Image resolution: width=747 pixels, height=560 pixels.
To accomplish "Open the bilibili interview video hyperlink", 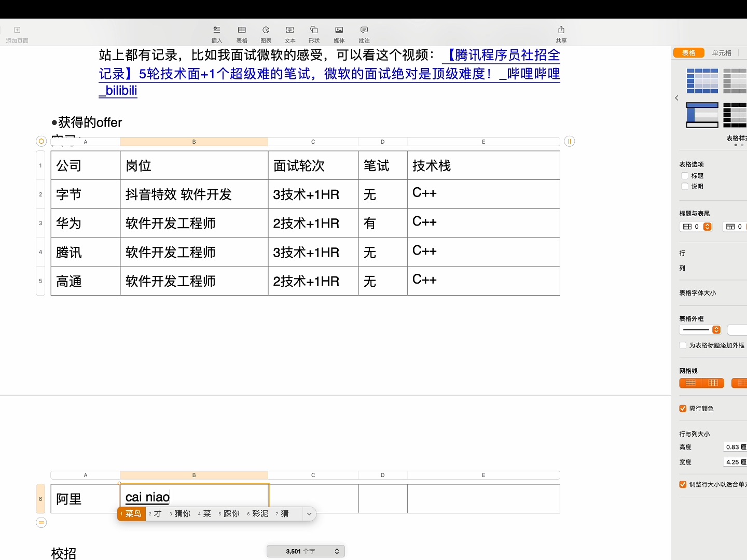I will (329, 74).
